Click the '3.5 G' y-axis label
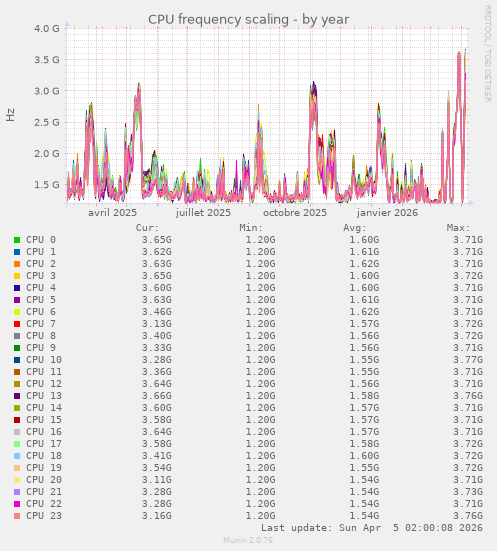The width and height of the screenshot is (497, 551). [x=47, y=60]
